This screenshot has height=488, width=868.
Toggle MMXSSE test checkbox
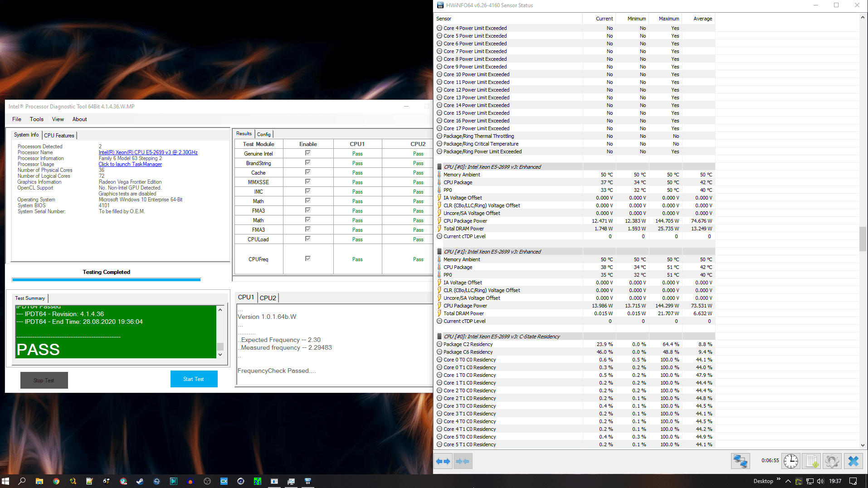pyautogui.click(x=308, y=182)
